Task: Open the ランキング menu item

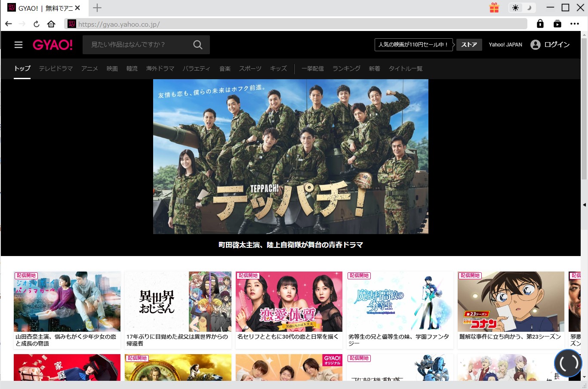Action: click(346, 68)
